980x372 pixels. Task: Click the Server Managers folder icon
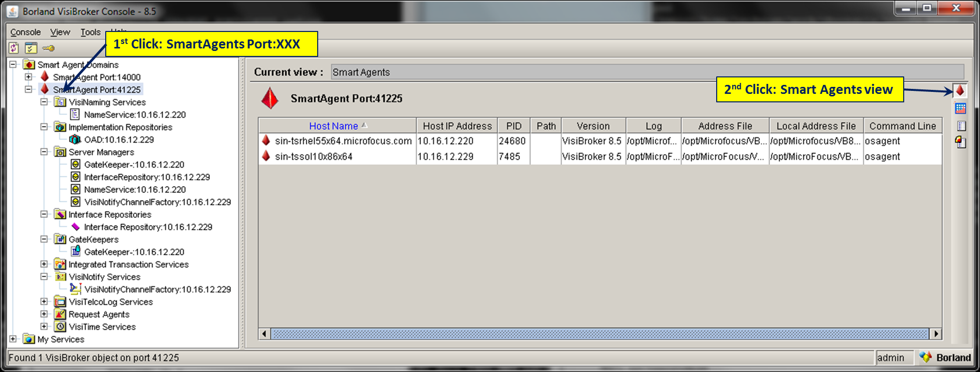[60, 152]
